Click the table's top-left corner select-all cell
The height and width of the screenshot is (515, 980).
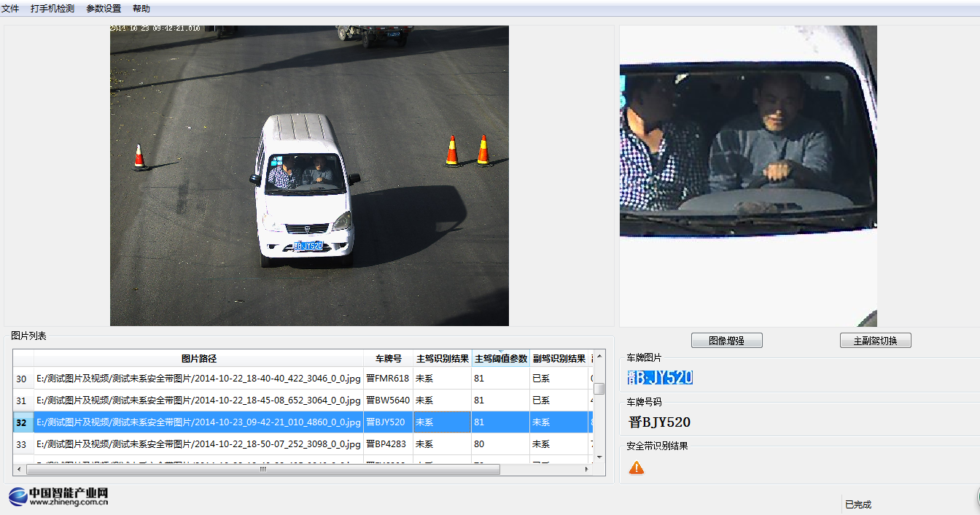click(23, 358)
